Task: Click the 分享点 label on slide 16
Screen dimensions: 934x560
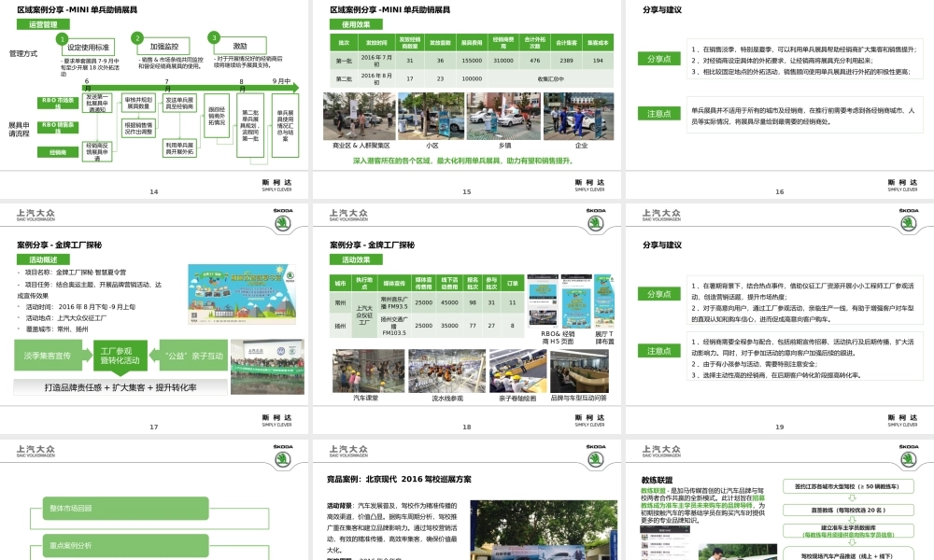Action: [658, 59]
